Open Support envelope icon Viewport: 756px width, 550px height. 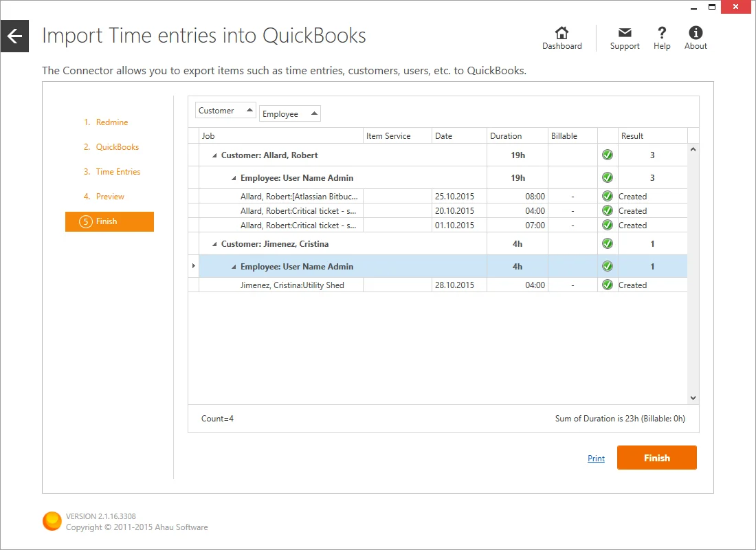coord(625,32)
